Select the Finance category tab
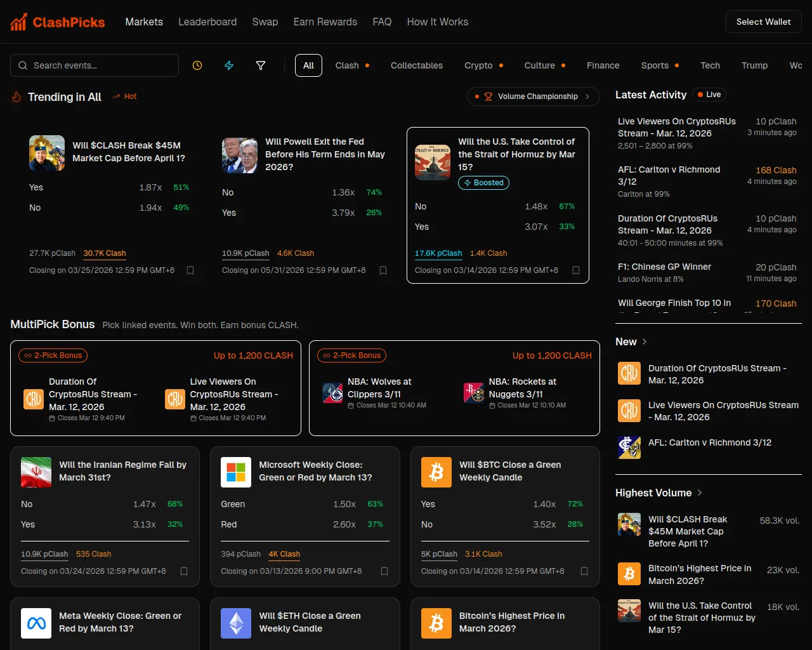The image size is (812, 650). click(603, 65)
